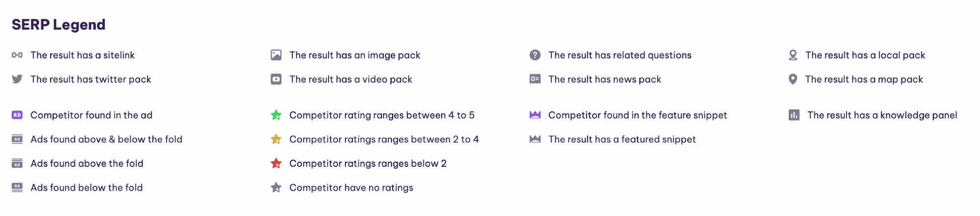This screenshot has width=980, height=216.
Task: Click the gray crown featured snippet icon
Action: 535,139
